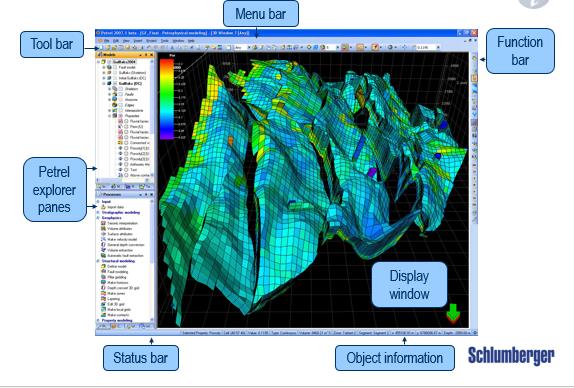Screen dimensions: 574x388
Task: Select the Input heading in Processes pane
Action: (106, 202)
